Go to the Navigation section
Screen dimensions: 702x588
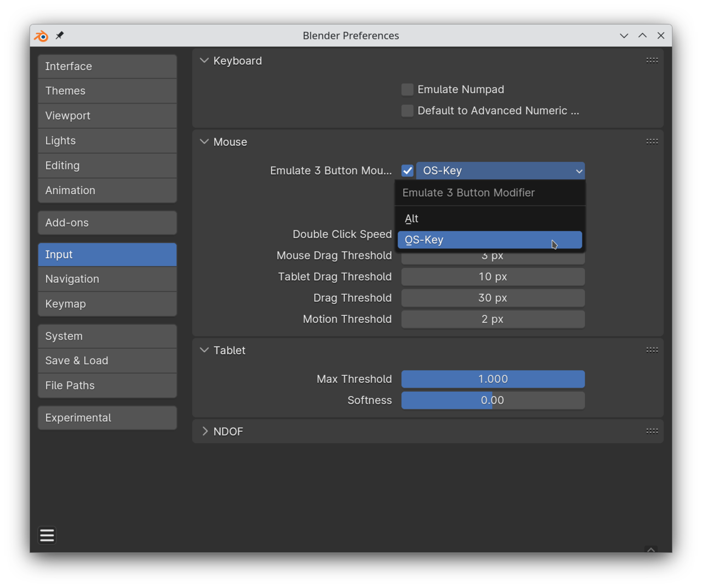[107, 279]
